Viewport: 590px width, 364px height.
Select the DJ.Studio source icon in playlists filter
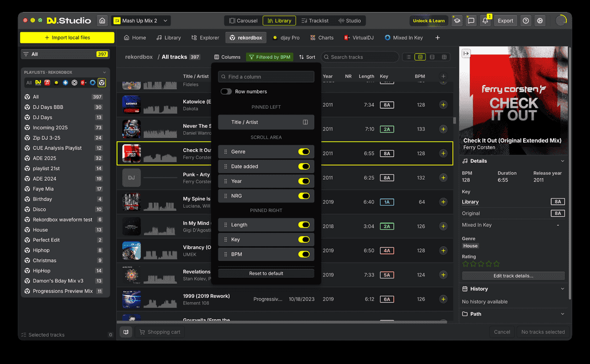tap(38, 82)
